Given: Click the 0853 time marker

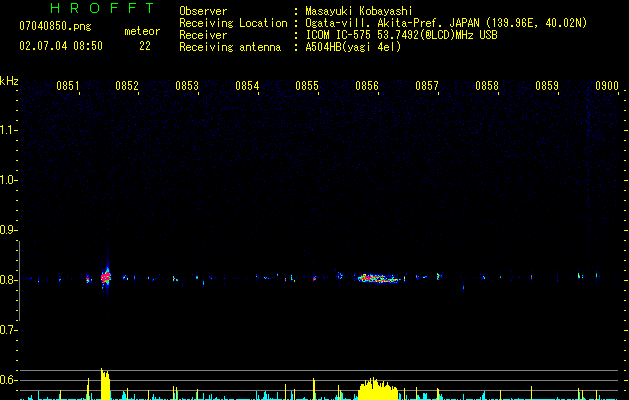Looking at the screenshot, I should point(187,86).
